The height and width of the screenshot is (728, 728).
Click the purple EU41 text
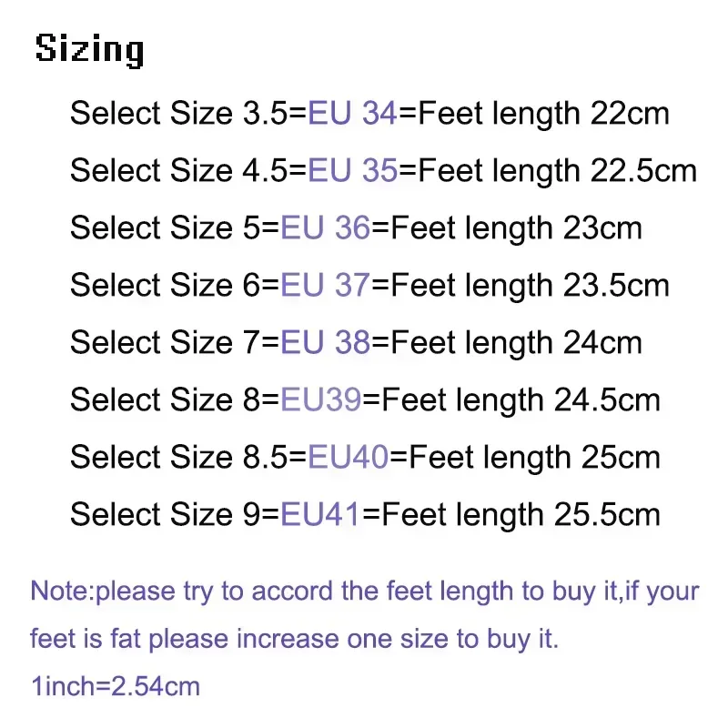click(x=321, y=514)
